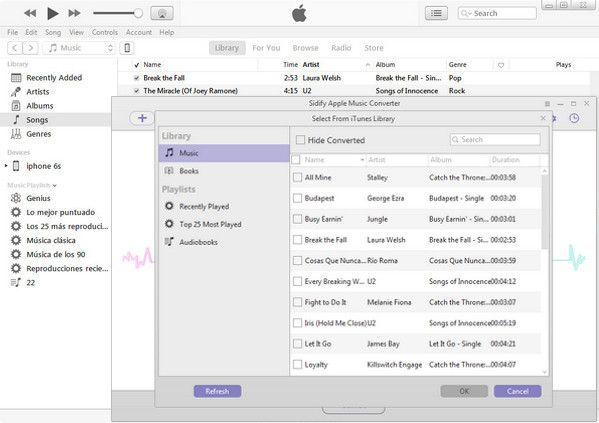This screenshot has width=599, height=423.
Task: Click the dialog Search input field
Action: pyautogui.click(x=495, y=139)
